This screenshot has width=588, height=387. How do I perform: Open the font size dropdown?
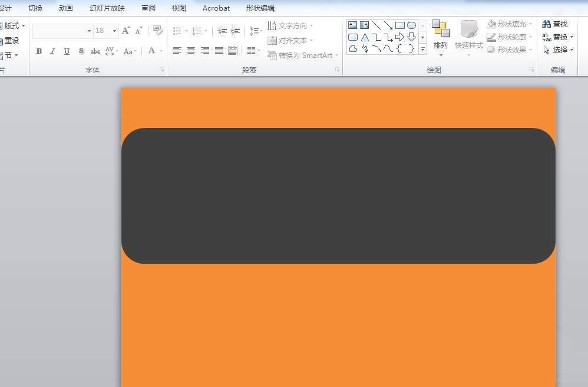(x=114, y=31)
